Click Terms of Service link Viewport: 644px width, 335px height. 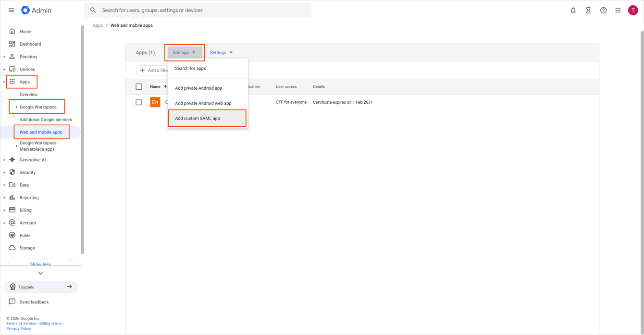(21, 323)
